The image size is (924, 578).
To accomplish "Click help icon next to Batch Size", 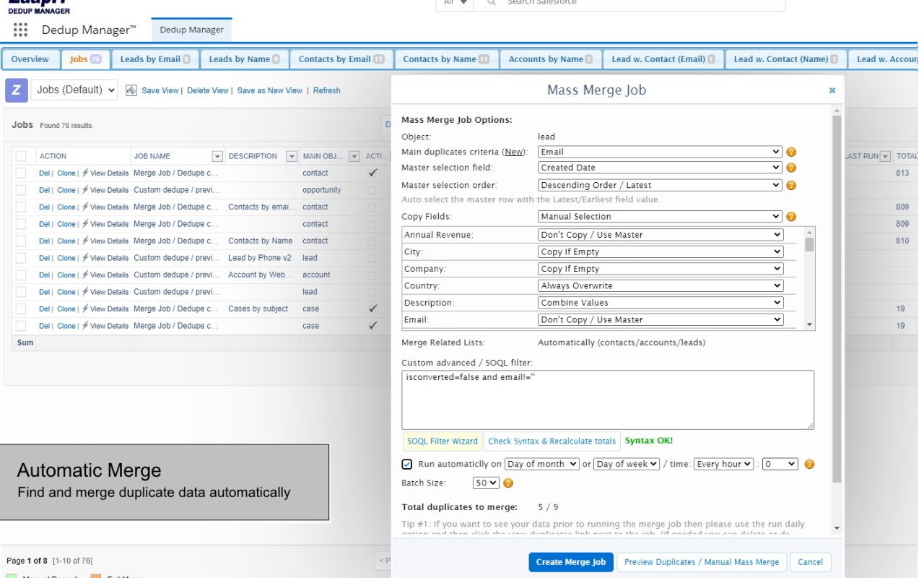I will pos(508,483).
